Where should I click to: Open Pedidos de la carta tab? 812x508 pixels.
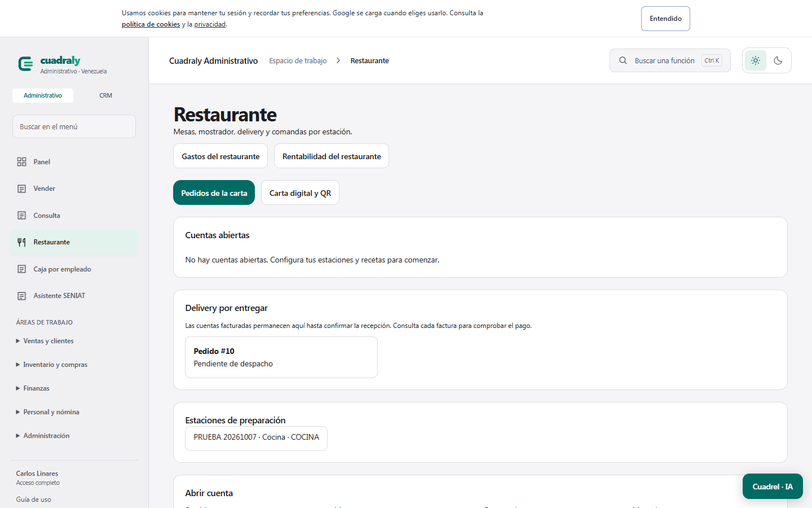(x=214, y=193)
